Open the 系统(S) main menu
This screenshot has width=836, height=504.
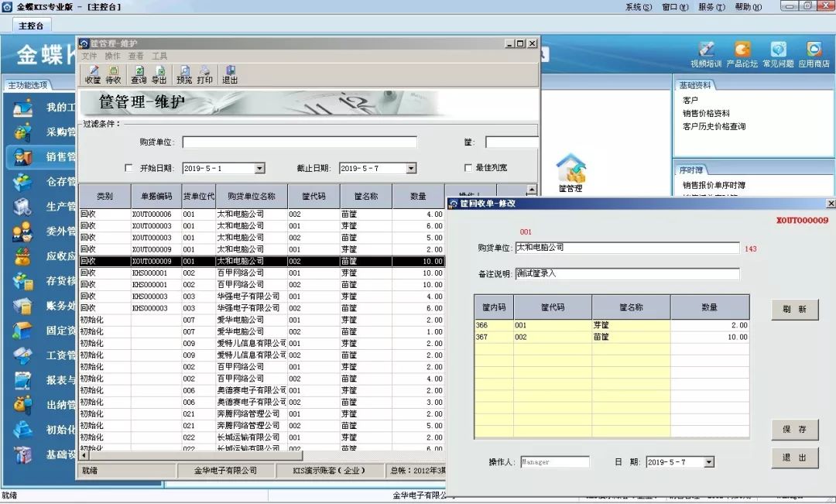click(x=638, y=7)
